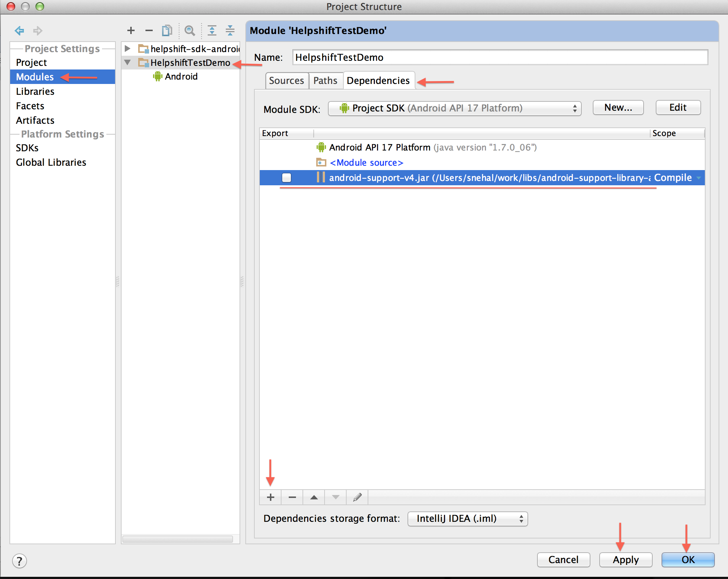
Task: Click the collapse-all icon above the module list
Action: (230, 30)
